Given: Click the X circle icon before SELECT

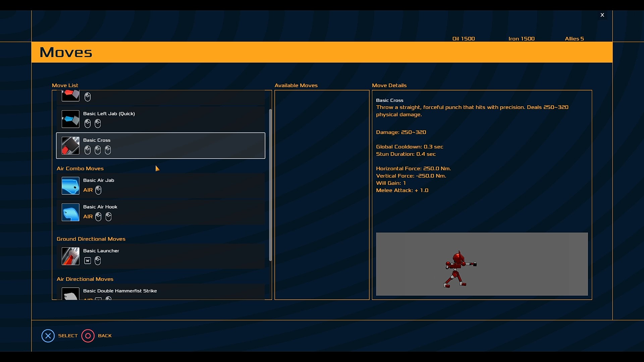Looking at the screenshot, I should [x=48, y=336].
